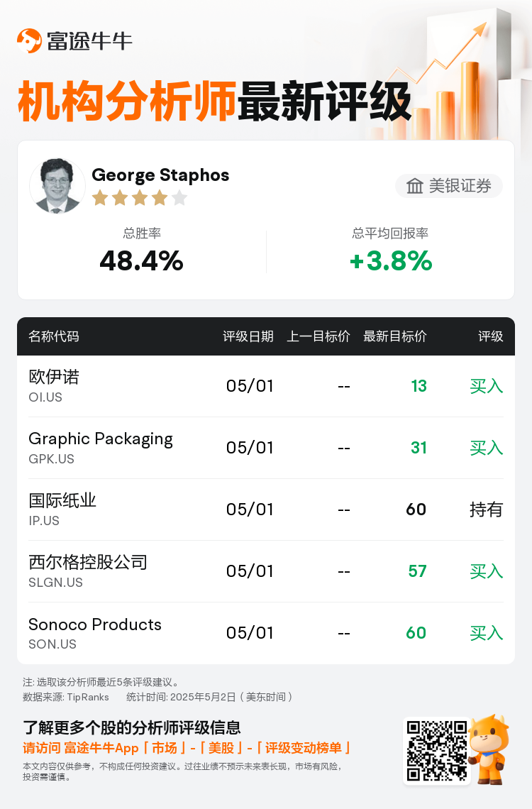Click the 48.4% total win rate figure

pos(141,260)
